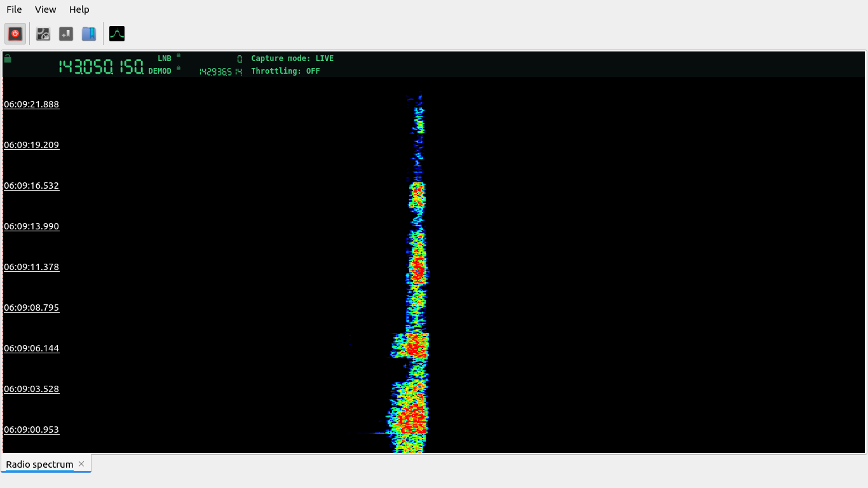
Task: Open the bookmark manager icon
Action: [x=89, y=34]
